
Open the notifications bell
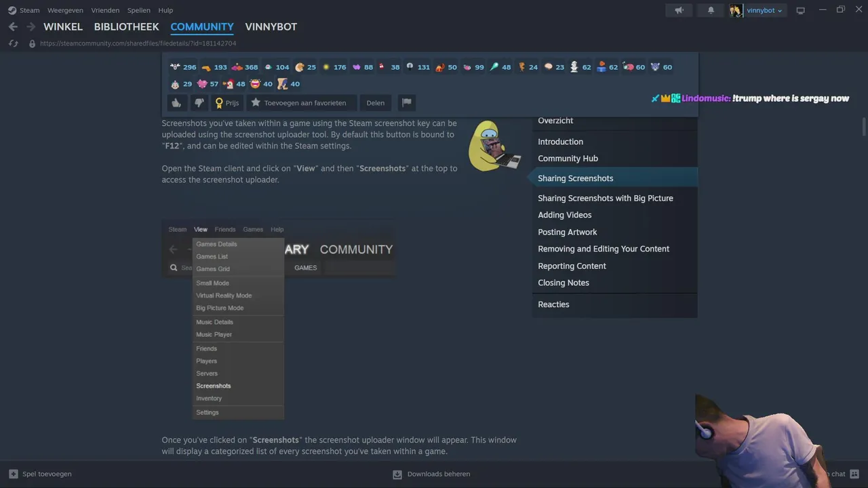(x=711, y=10)
